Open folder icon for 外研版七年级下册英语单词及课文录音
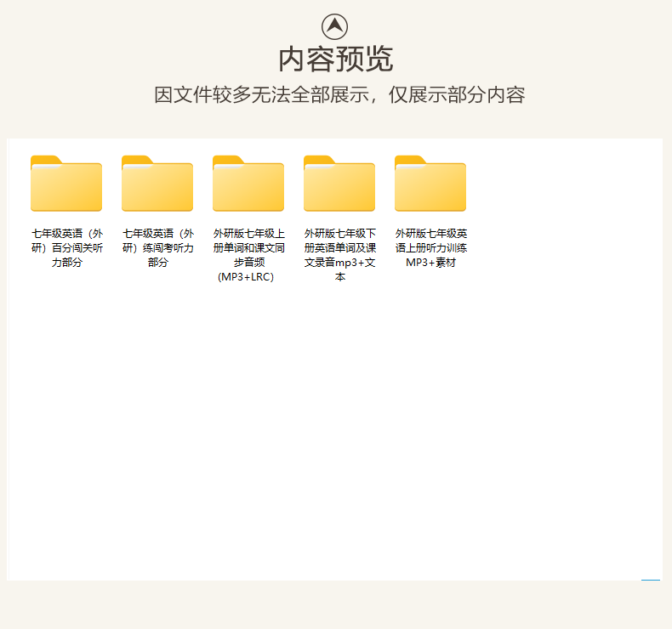Image resolution: width=672 pixels, height=629 pixels. point(339,184)
